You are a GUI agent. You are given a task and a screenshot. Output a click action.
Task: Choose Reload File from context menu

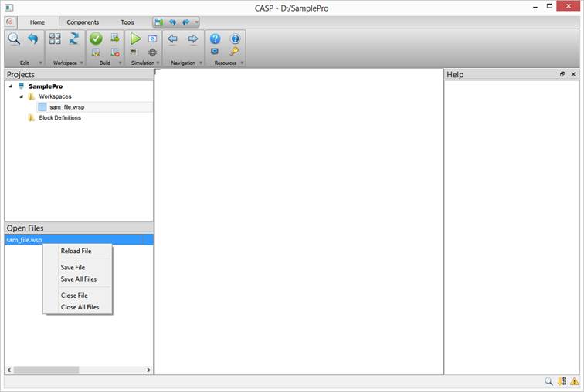click(x=76, y=251)
